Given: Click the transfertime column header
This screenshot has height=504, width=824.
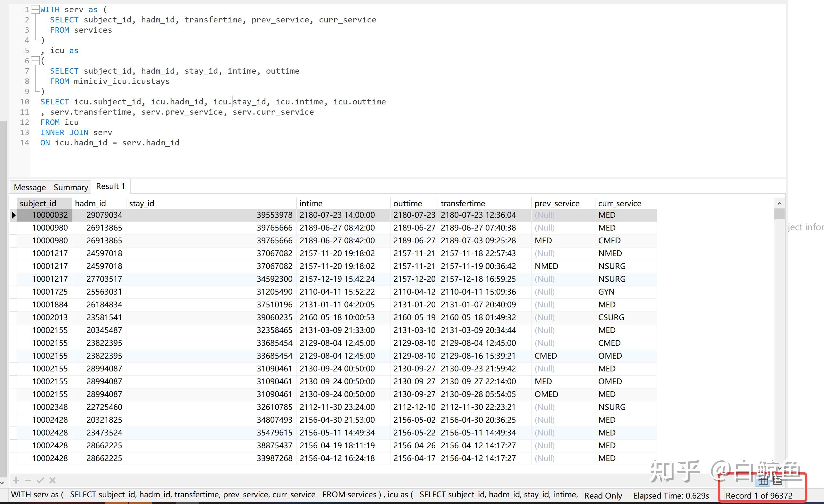Looking at the screenshot, I should pos(463,203).
